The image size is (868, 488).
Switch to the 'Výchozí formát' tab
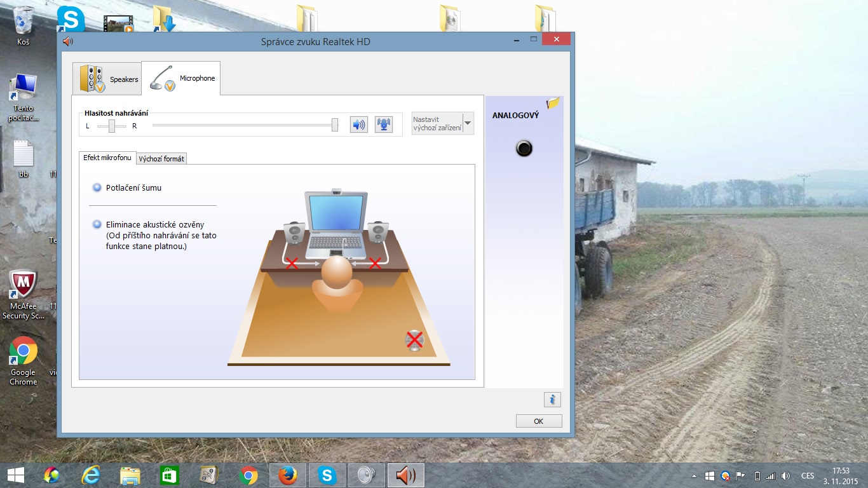[161, 159]
